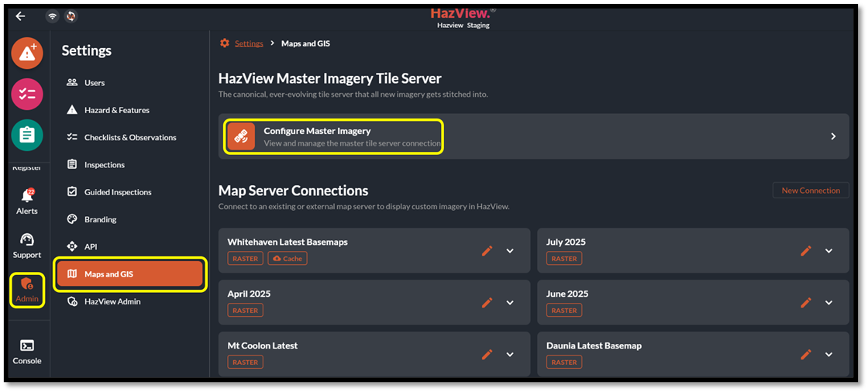Click the pencil icon for July 2025

point(806,250)
